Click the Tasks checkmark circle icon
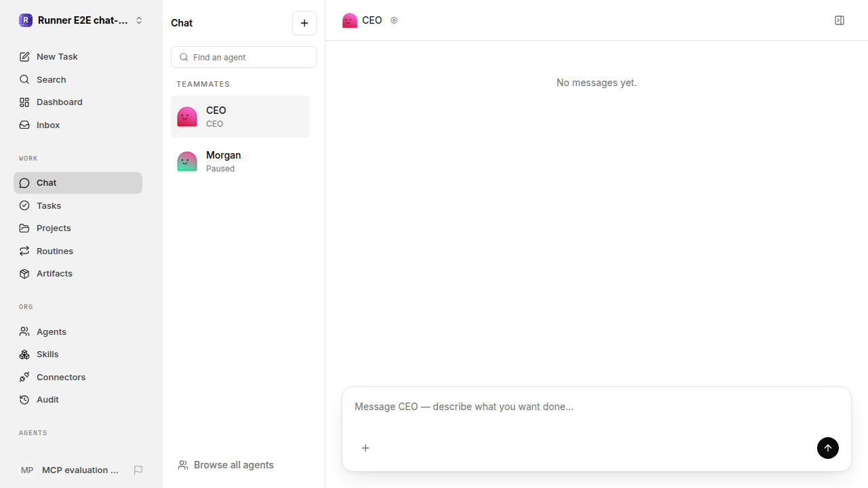 24,206
